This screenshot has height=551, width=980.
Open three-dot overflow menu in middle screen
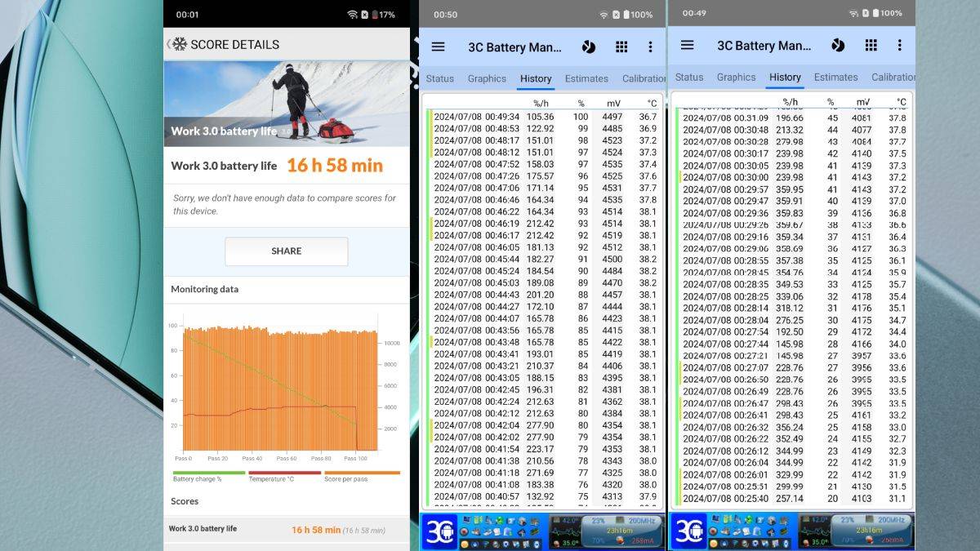651,47
